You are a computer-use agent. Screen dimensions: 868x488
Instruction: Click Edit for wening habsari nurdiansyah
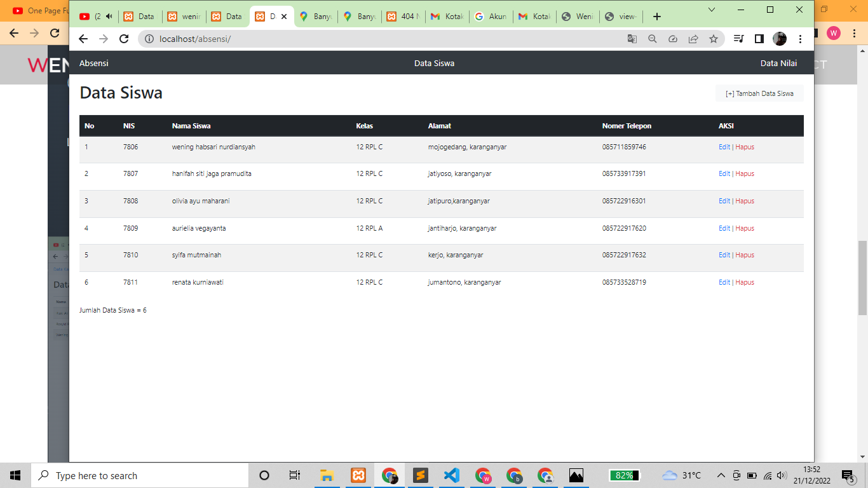click(724, 147)
